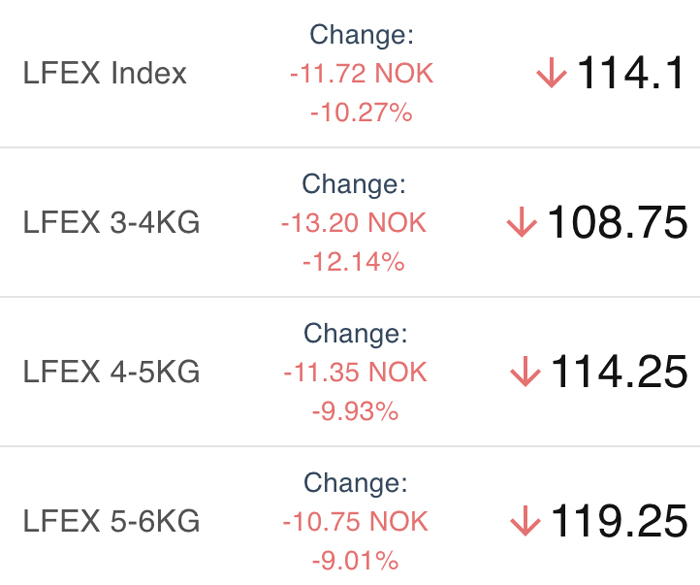This screenshot has height=585, width=700.
Task: Click the 114.25 price value
Action: coord(619,371)
